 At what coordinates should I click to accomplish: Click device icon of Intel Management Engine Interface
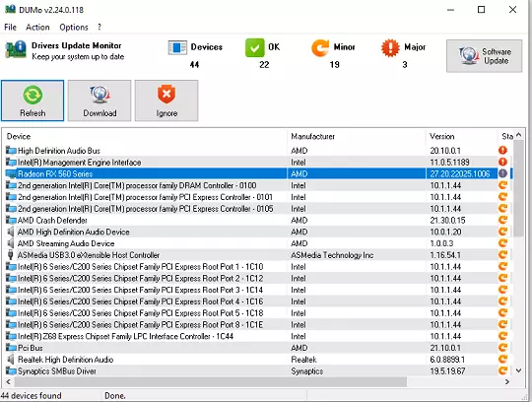[11, 162]
